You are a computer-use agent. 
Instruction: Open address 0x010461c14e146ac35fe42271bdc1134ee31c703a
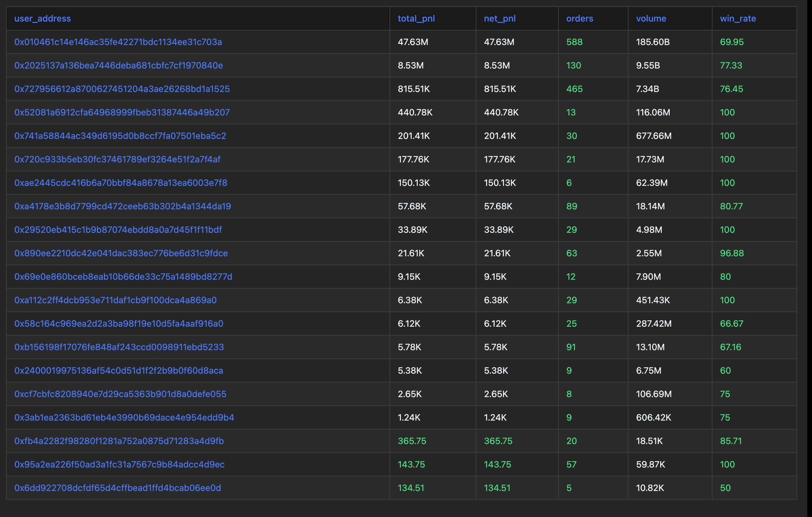point(118,42)
